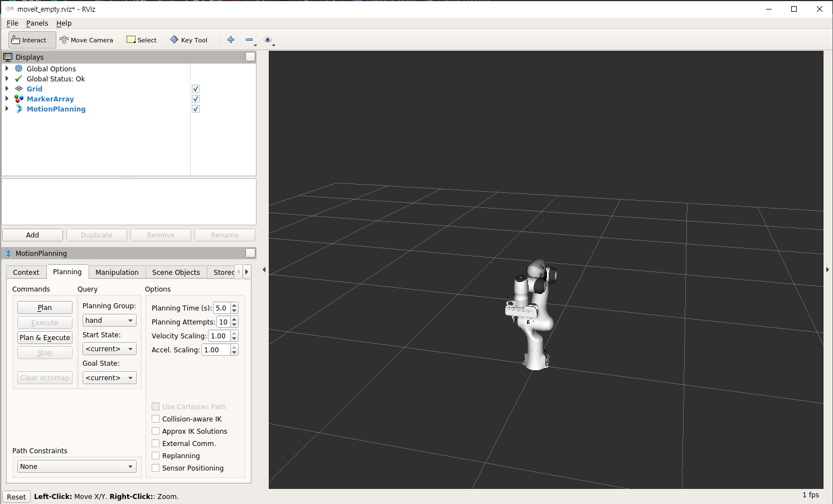
Task: Select the Interact tool
Action: pyautogui.click(x=32, y=40)
